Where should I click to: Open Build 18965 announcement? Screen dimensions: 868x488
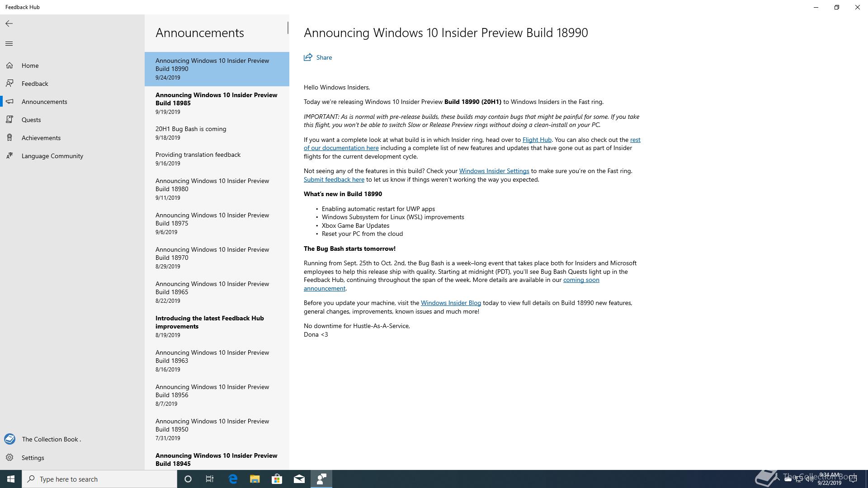217,292
